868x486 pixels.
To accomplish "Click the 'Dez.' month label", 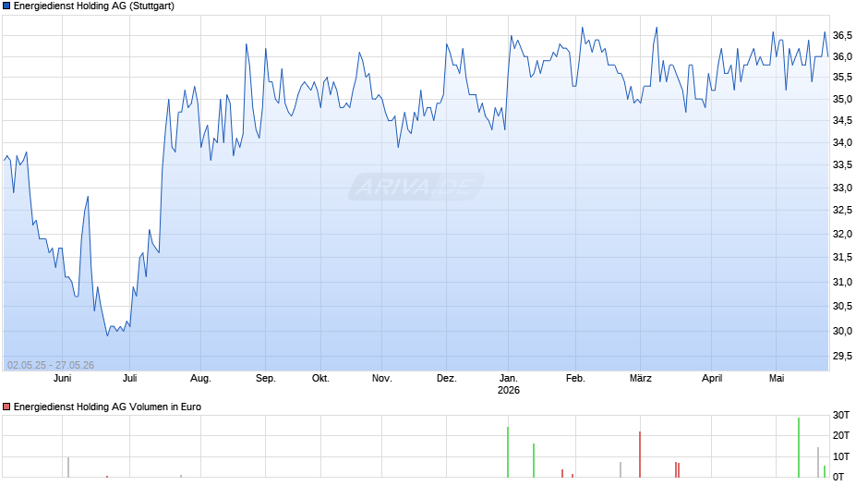I will click(447, 379).
